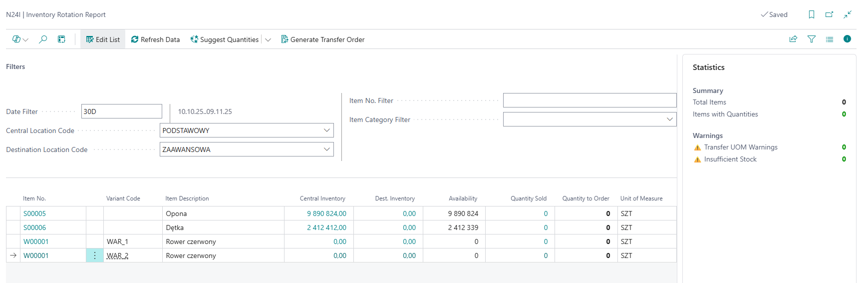Click Dest. Inventory column header
868x283 pixels.
[395, 198]
